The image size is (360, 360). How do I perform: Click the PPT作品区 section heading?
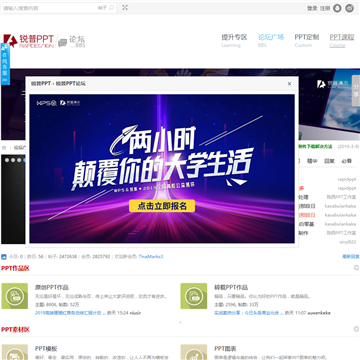15,268
